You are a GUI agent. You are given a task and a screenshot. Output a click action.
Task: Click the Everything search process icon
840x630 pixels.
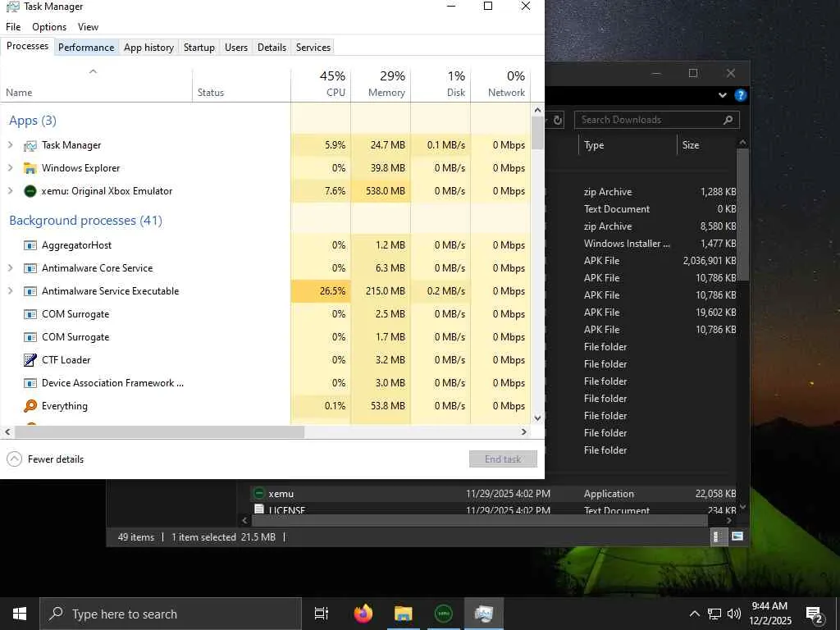30,406
